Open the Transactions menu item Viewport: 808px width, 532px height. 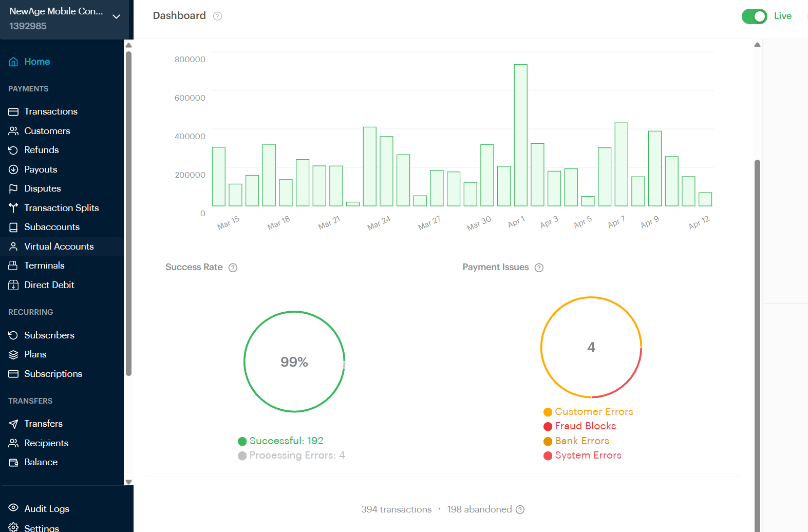tap(50, 111)
